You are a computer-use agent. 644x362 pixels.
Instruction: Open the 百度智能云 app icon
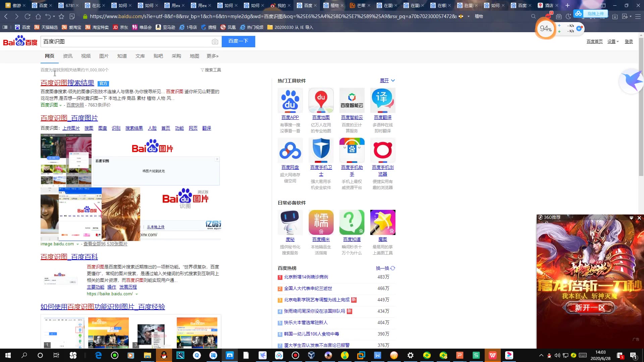(352, 101)
